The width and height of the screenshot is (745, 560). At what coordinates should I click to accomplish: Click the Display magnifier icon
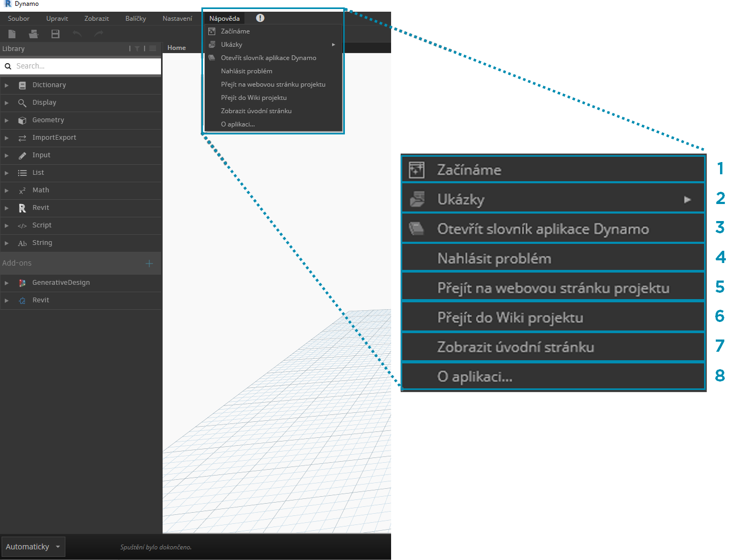[x=22, y=103]
